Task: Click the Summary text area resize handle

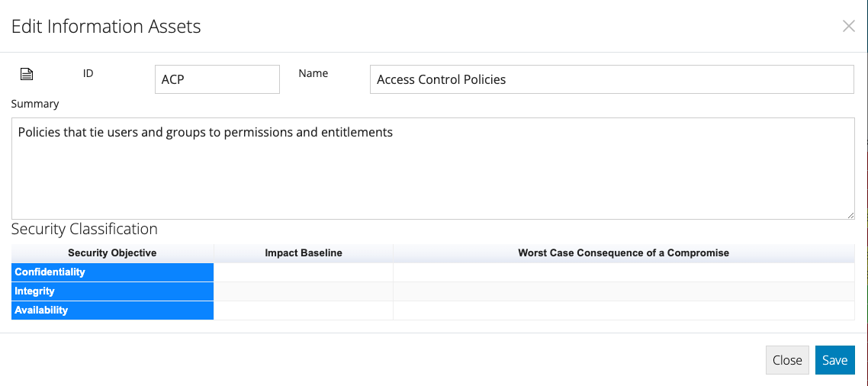Action: click(850, 215)
